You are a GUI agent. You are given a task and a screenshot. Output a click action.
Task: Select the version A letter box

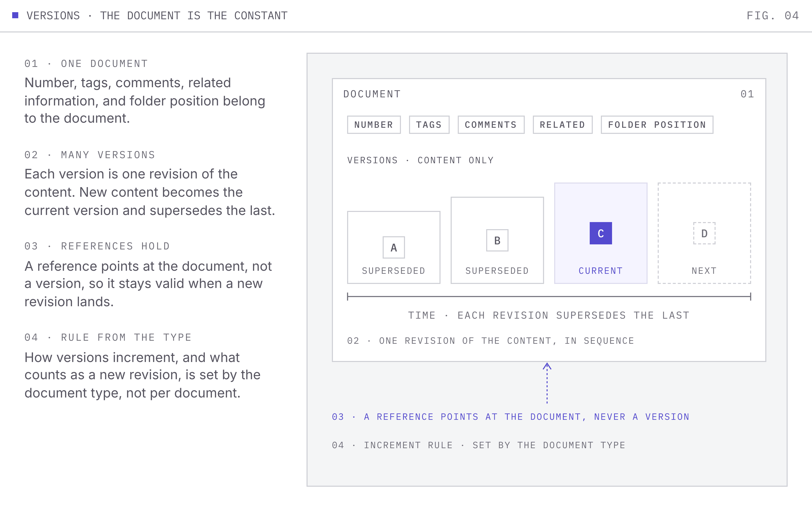coord(394,247)
